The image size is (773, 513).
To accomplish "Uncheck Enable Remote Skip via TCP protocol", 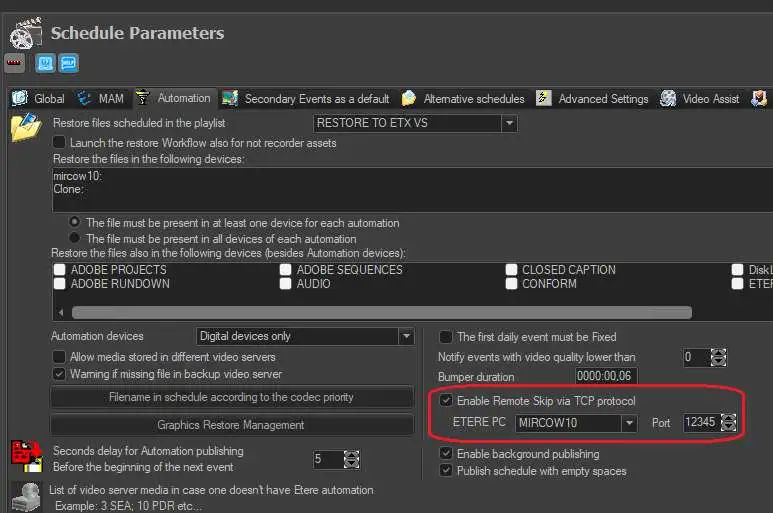I will [x=446, y=401].
